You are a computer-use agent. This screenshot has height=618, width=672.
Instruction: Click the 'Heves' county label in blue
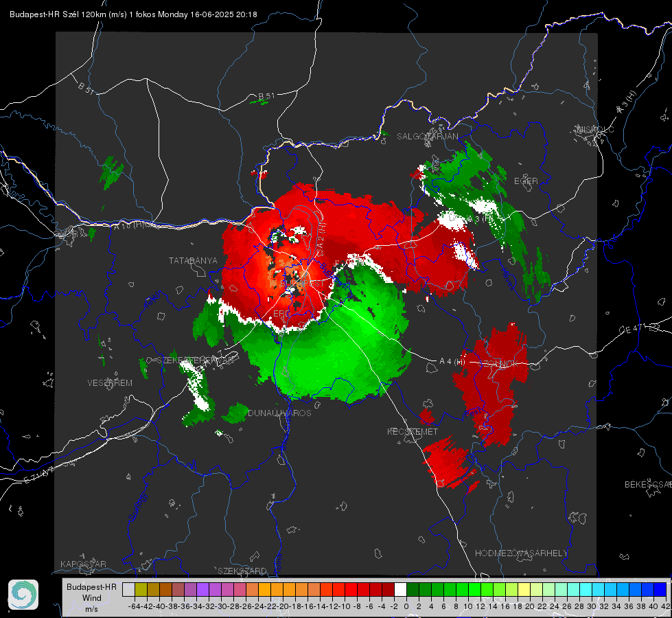tap(508, 278)
